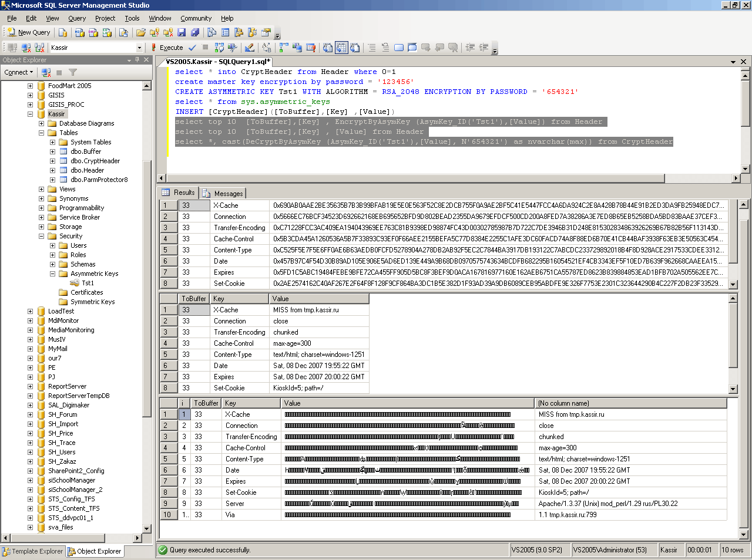The image size is (752, 560).
Task: Click Design Query in Editor icon
Action: coord(250,48)
